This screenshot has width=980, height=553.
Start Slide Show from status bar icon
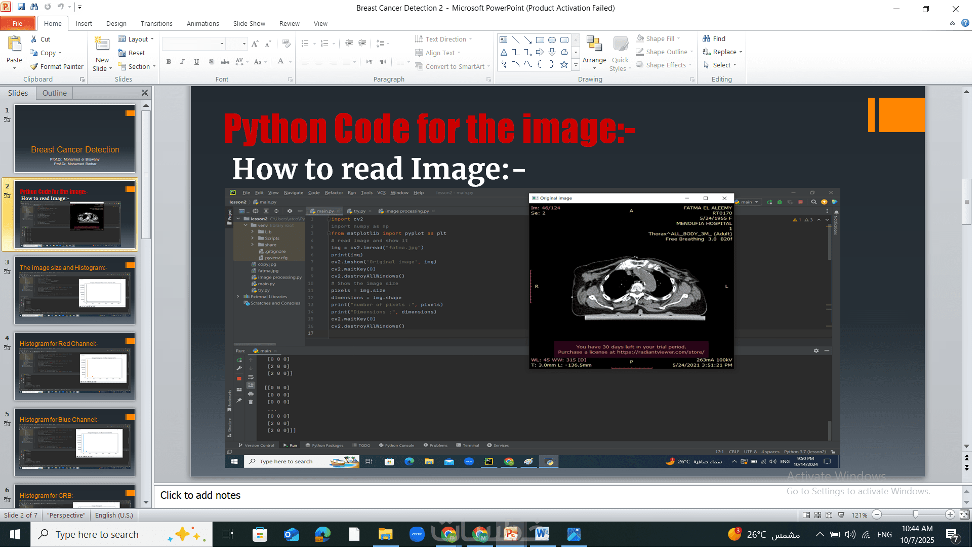(841, 515)
